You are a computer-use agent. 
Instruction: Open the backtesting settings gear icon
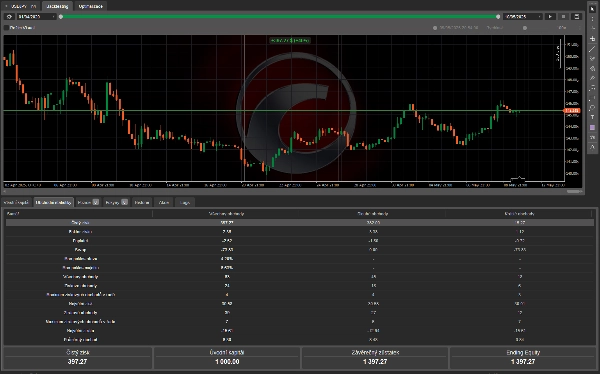coord(10,16)
